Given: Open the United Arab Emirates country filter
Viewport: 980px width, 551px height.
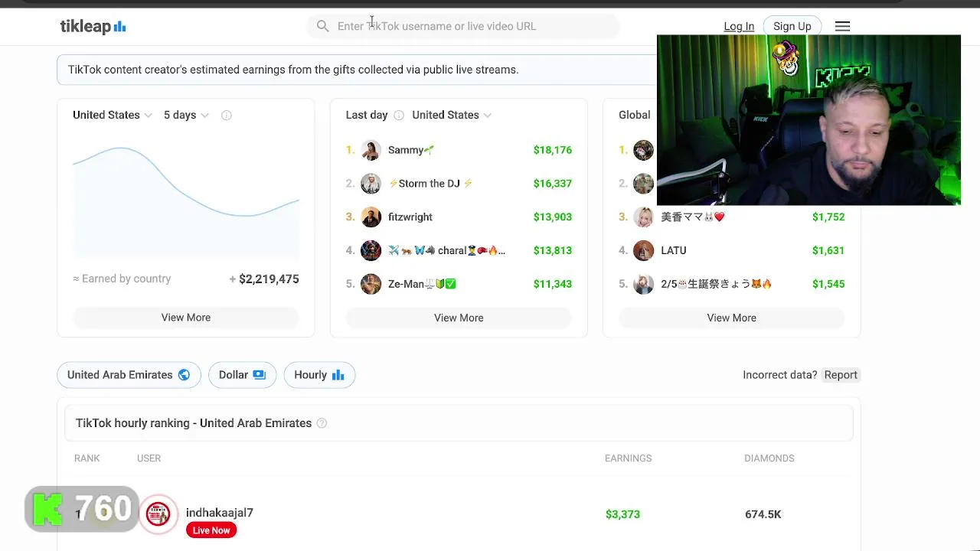Looking at the screenshot, I should click(x=129, y=375).
